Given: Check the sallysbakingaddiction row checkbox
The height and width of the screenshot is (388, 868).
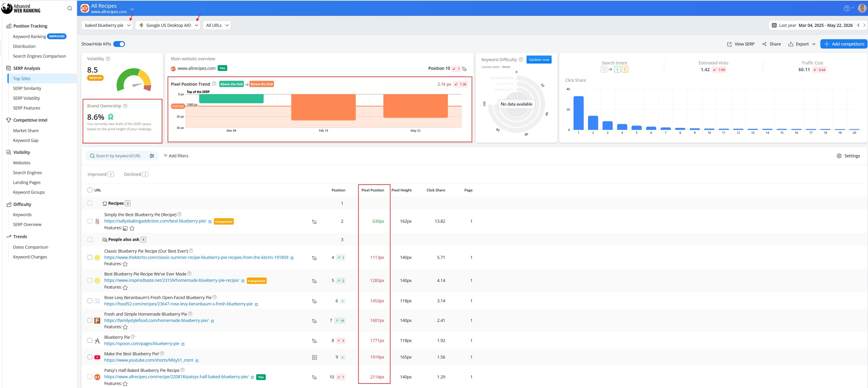Looking at the screenshot, I should [x=90, y=221].
